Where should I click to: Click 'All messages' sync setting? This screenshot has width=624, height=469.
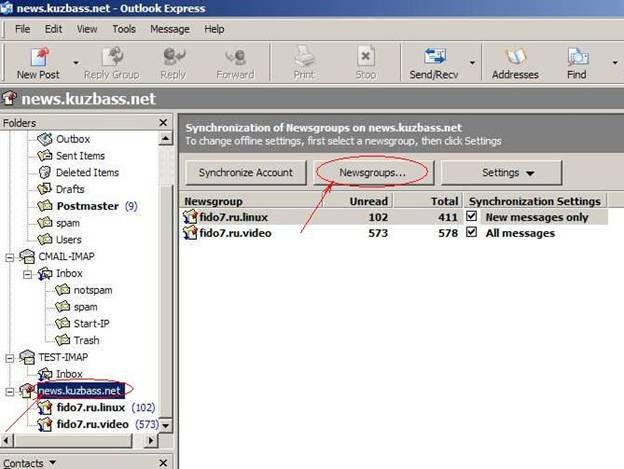520,233
